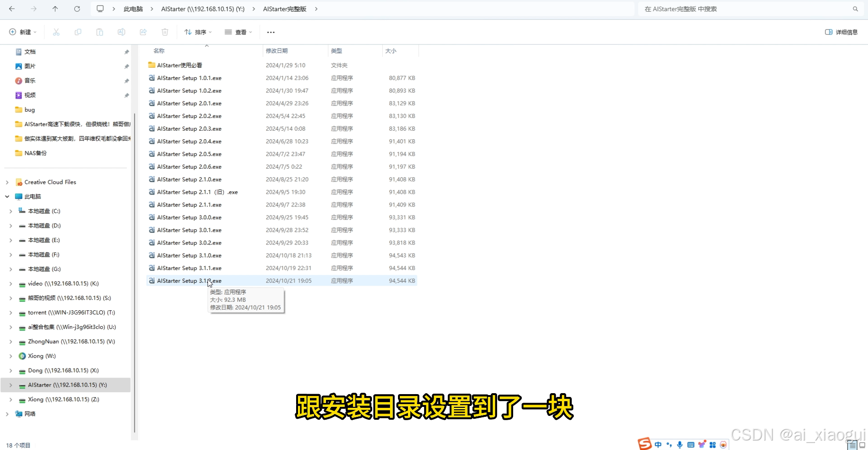
Task: Click the search magnifier icon
Action: (855, 9)
